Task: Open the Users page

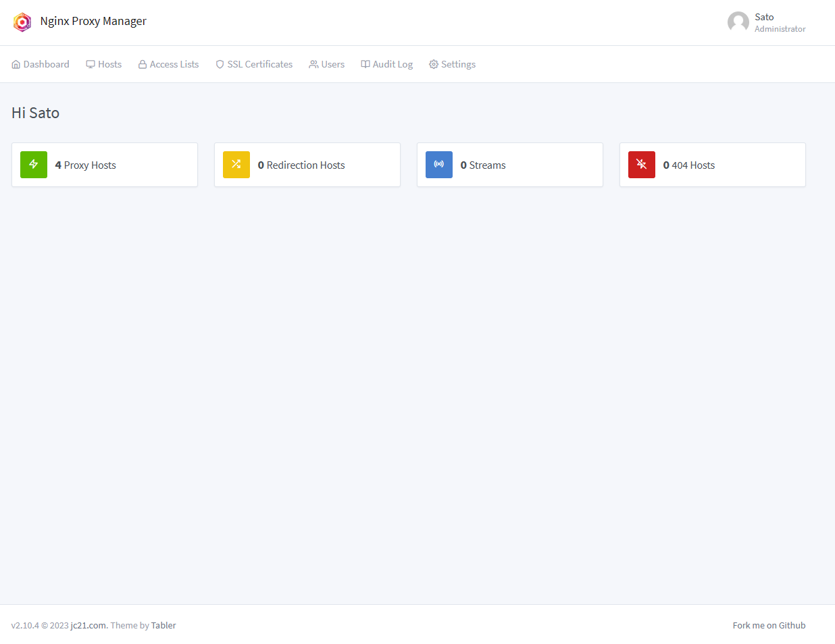Action: 327,65
